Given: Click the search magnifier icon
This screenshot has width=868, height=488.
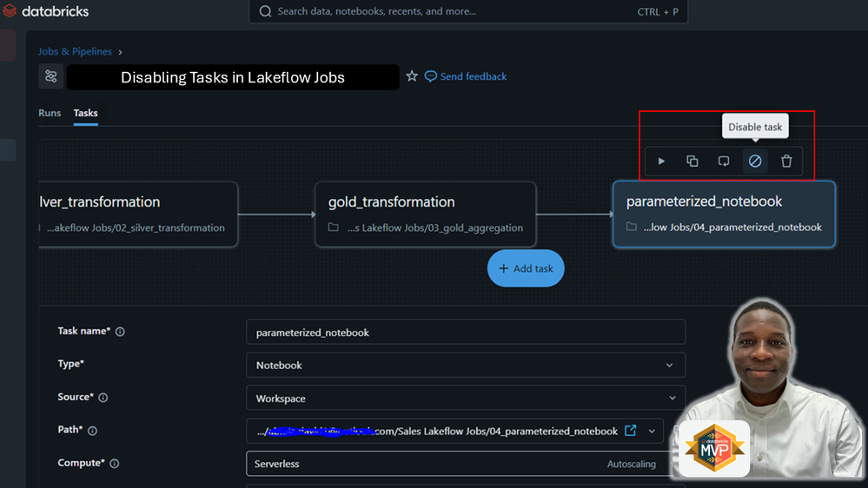Looking at the screenshot, I should (x=265, y=11).
